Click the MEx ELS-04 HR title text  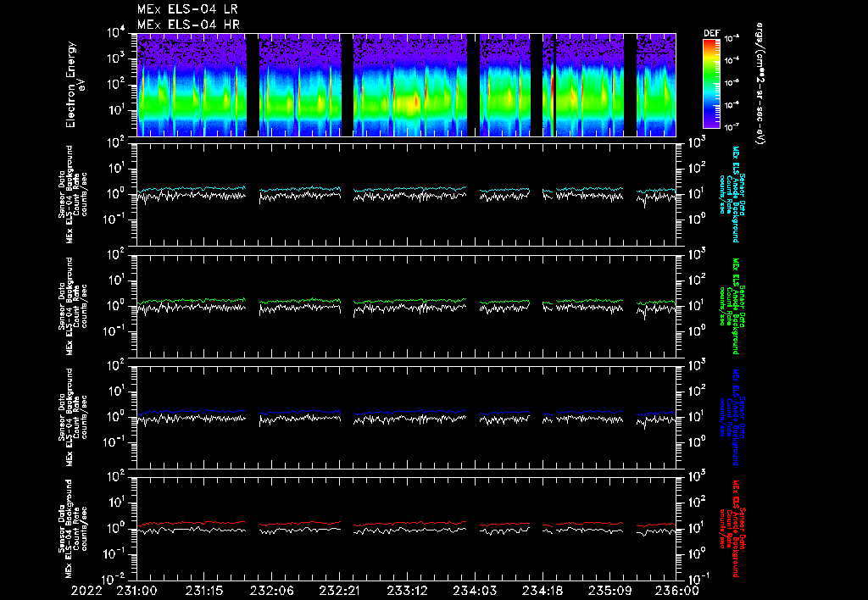tap(188, 25)
